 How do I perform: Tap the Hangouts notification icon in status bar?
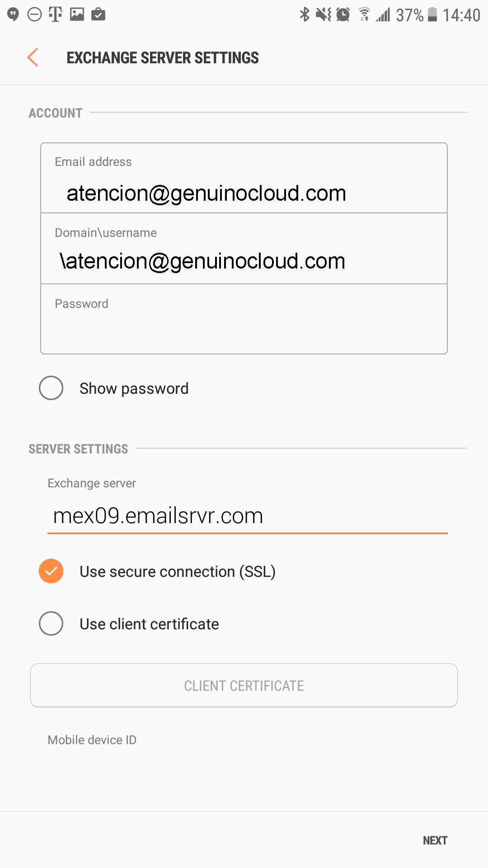pyautogui.click(x=13, y=14)
